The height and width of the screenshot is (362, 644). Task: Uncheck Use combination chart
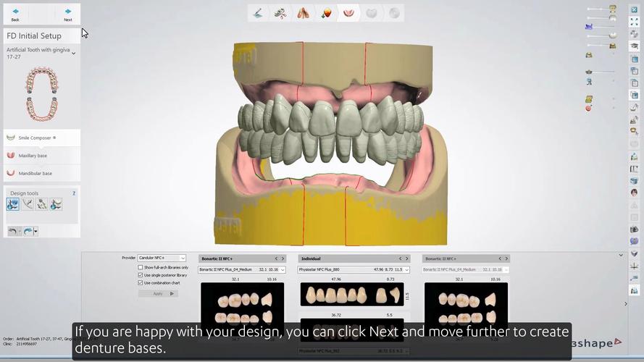coord(141,282)
